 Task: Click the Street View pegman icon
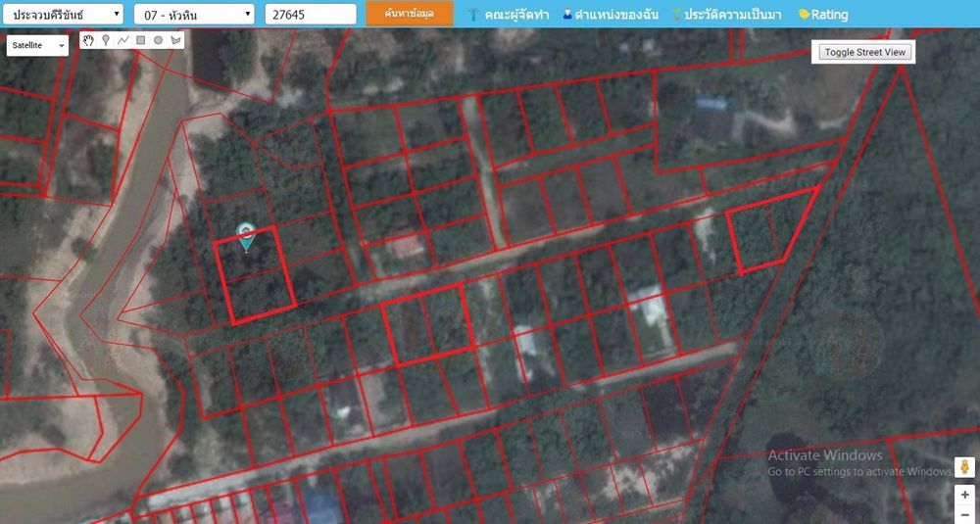[x=964, y=467]
